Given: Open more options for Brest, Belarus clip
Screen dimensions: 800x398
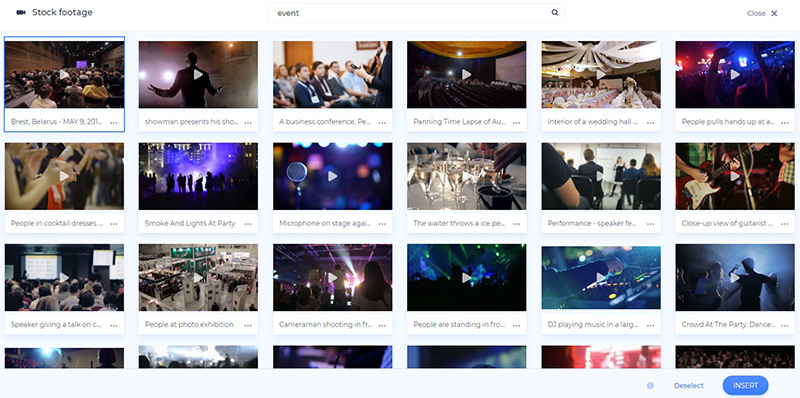Looking at the screenshot, I should 113,122.
